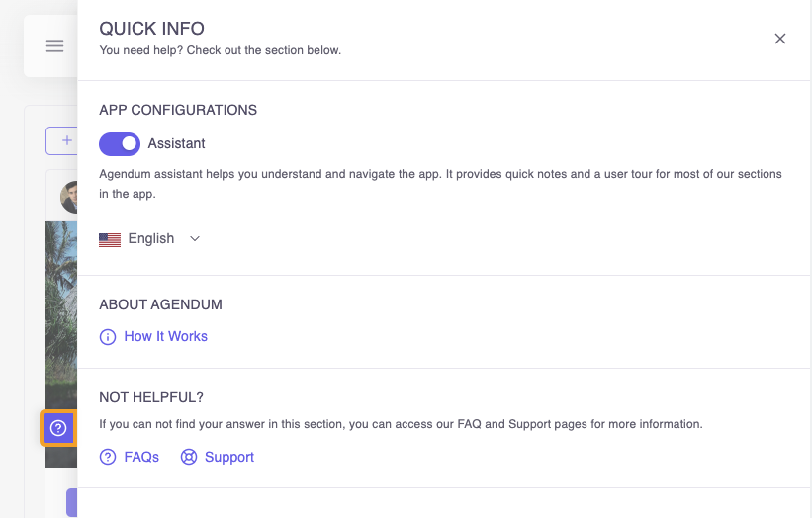Click the info icon beside How It Works
The height and width of the screenshot is (518, 812).
pyautogui.click(x=108, y=337)
